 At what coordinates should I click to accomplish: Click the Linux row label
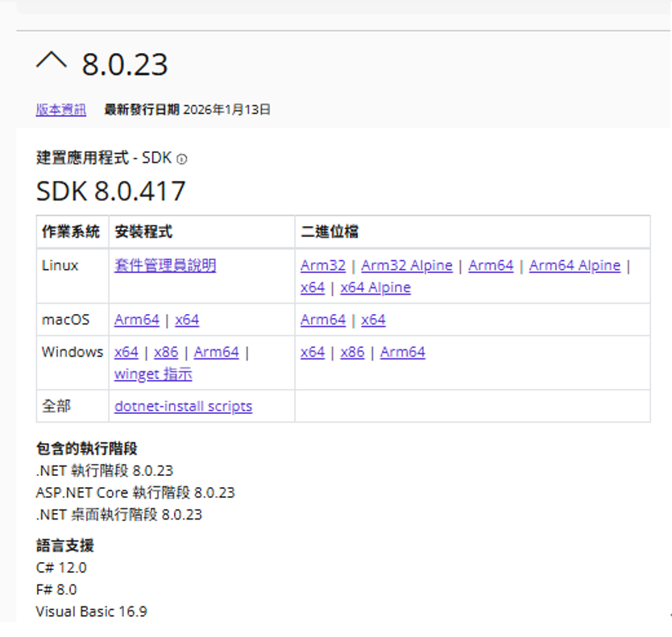(x=60, y=266)
